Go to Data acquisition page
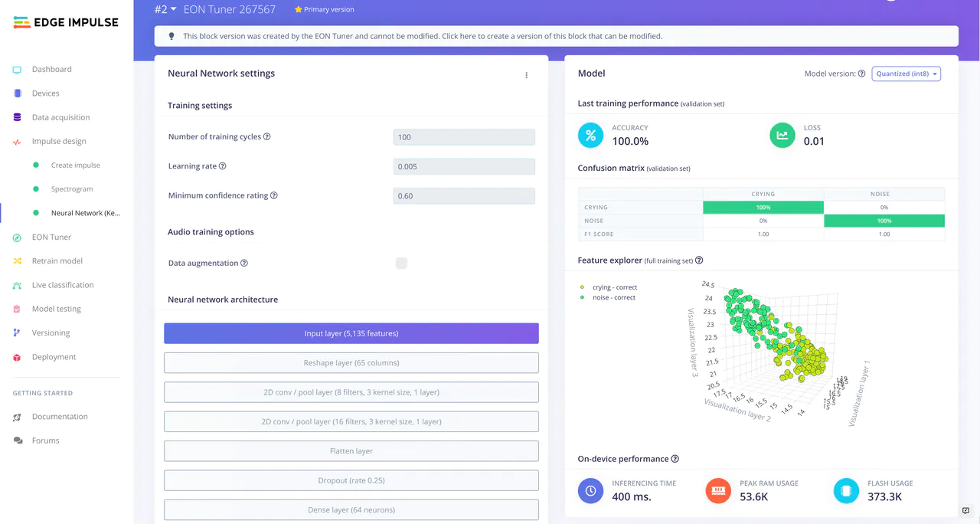The width and height of the screenshot is (980, 524). coord(60,117)
